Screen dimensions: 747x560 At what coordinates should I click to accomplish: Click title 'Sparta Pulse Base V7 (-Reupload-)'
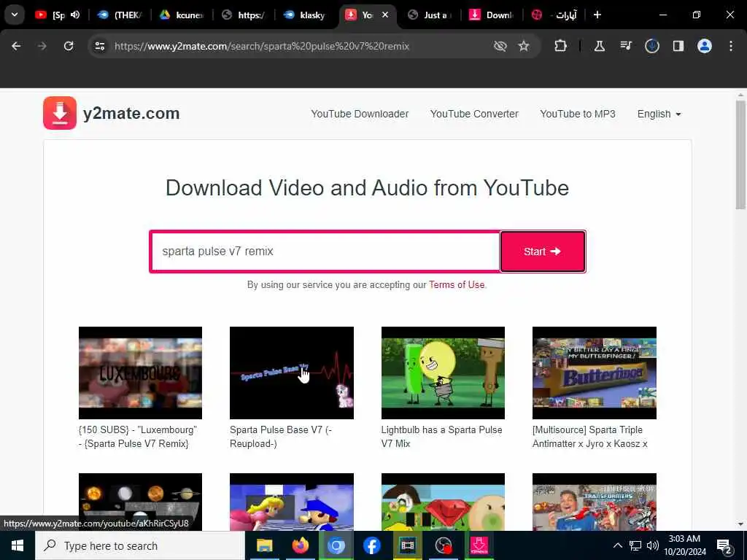pyautogui.click(x=281, y=437)
